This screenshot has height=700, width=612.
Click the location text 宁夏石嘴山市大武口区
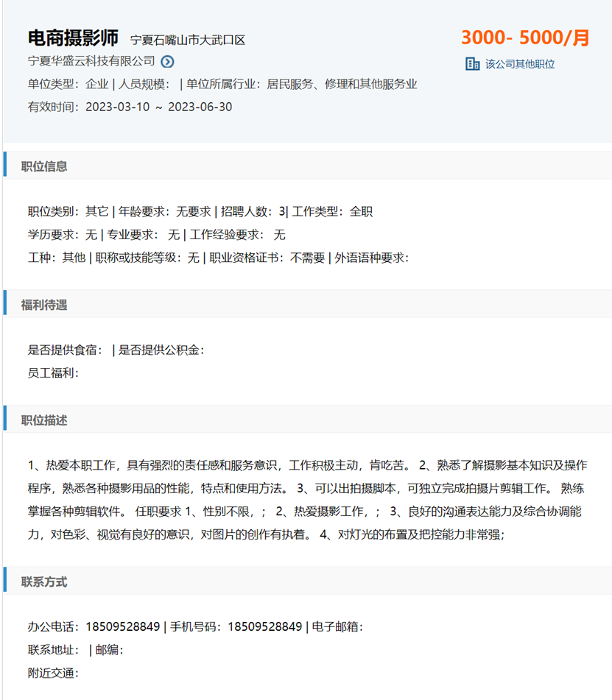coord(188,40)
